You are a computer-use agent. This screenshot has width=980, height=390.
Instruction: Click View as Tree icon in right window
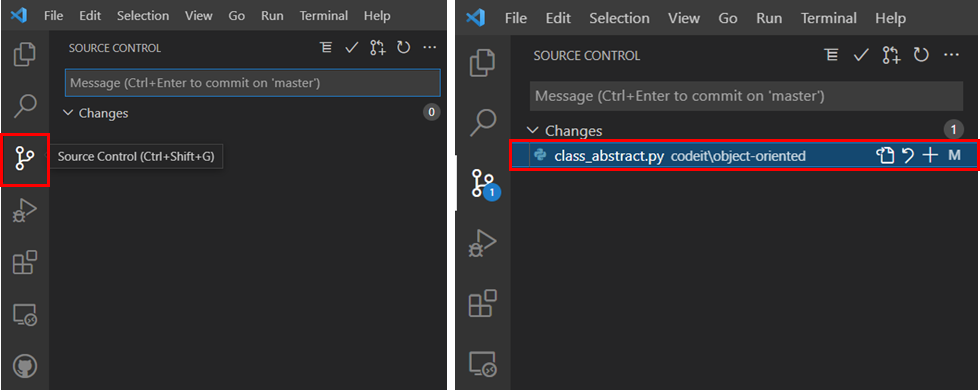tap(831, 56)
